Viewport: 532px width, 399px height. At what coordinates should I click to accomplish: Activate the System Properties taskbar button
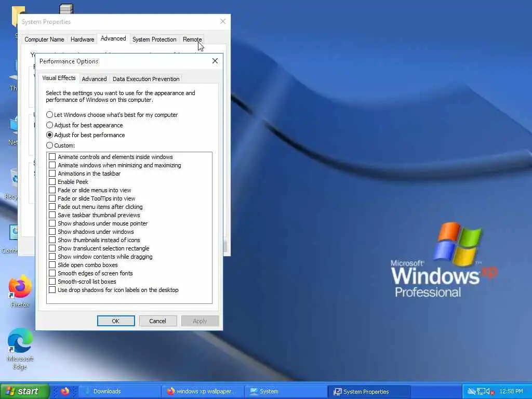click(369, 391)
